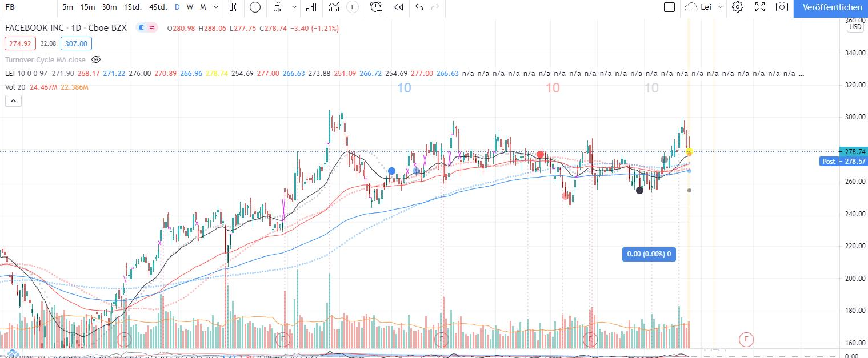Screen dimensions: 868x358
Task: Select the LEI 10 0 0 97 indicator legend
Action: tap(27, 74)
